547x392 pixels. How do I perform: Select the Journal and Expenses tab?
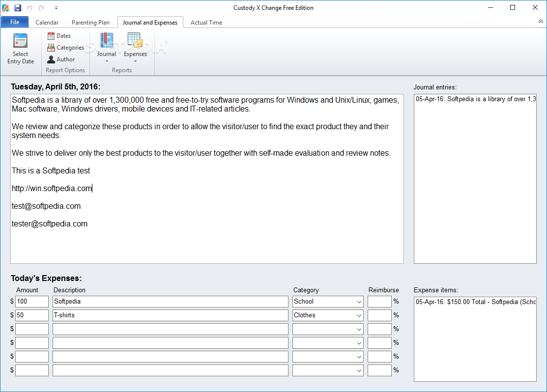(x=150, y=22)
